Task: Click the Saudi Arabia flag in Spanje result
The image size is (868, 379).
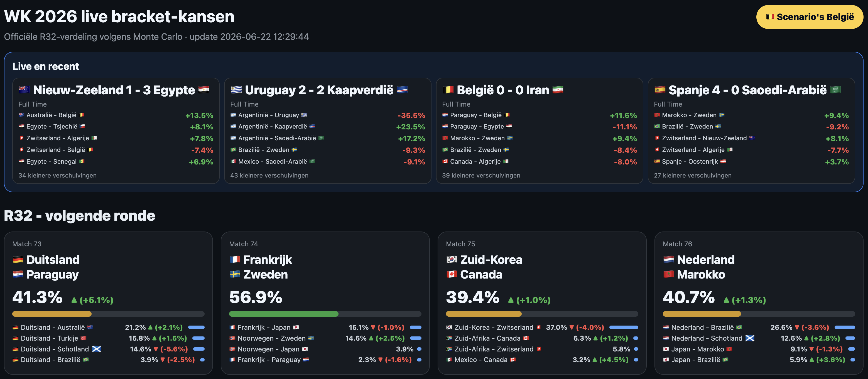Action: (835, 90)
